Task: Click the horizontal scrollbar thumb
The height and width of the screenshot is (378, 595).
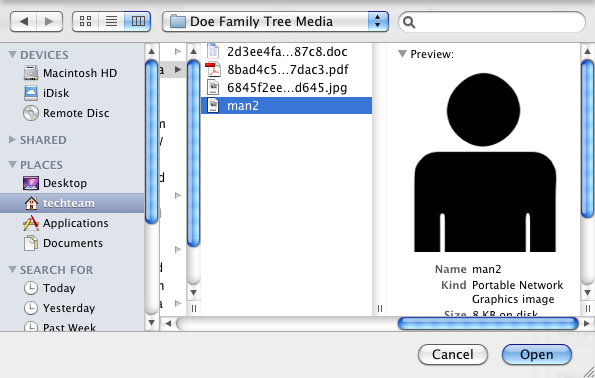Action: click(x=488, y=324)
